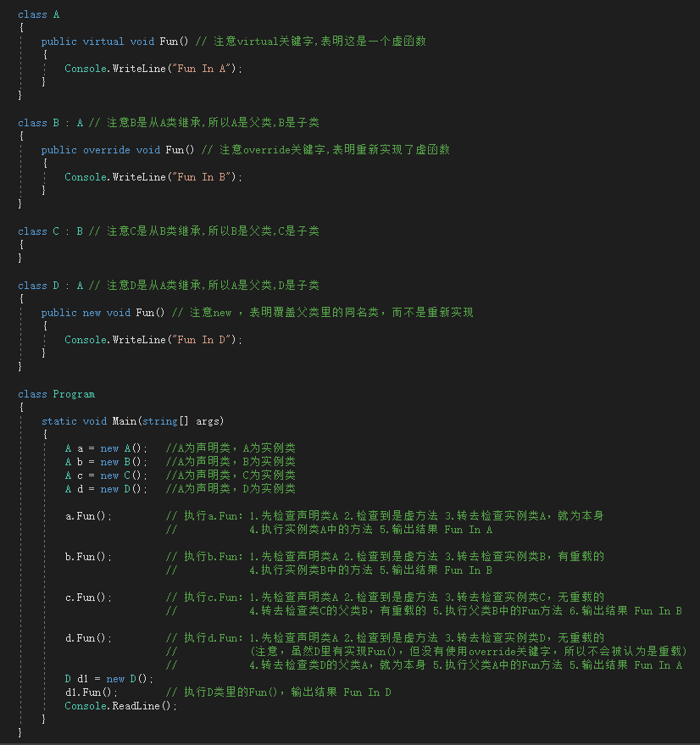Click the statement "A d = new D();"
This screenshot has width=700, height=745.
tap(106, 489)
